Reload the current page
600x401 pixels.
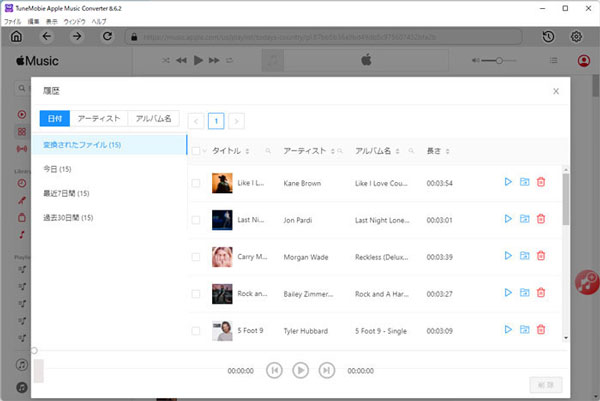pyautogui.click(x=108, y=36)
